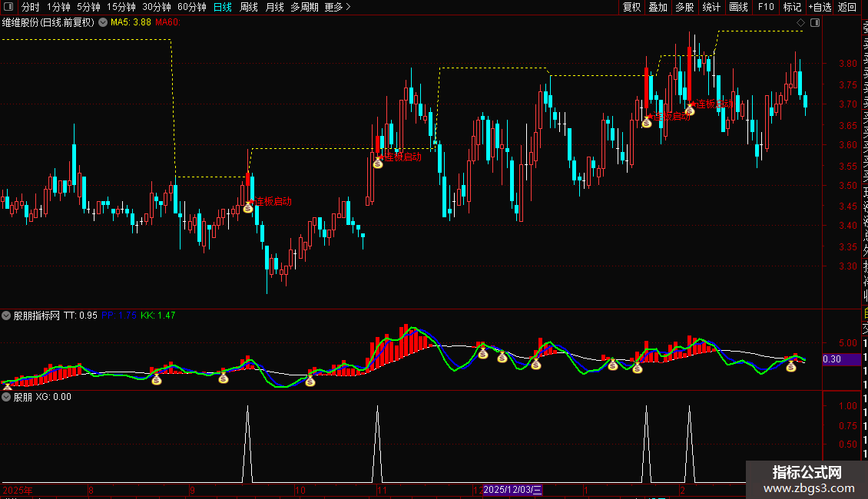Click the MA5: 3.88 value label

pos(131,22)
